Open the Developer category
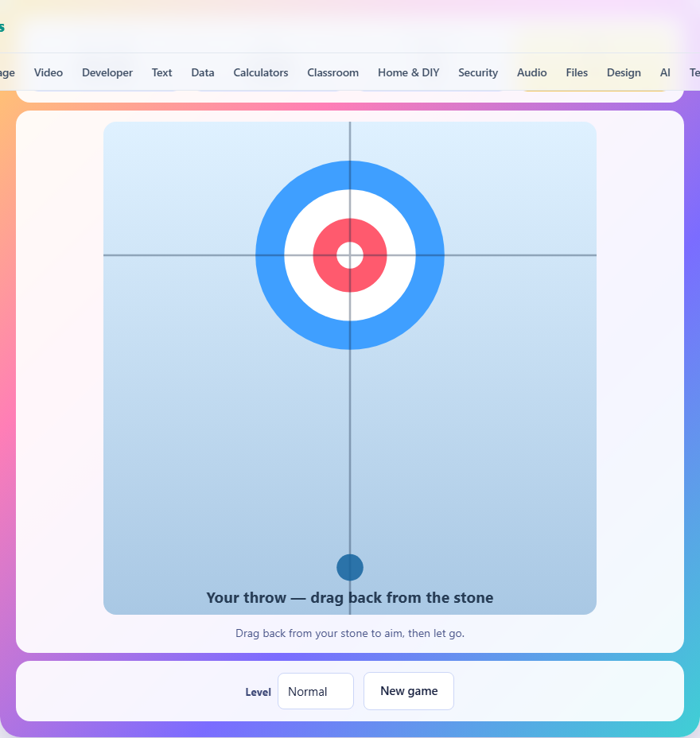700x738 pixels. pyautogui.click(x=107, y=72)
